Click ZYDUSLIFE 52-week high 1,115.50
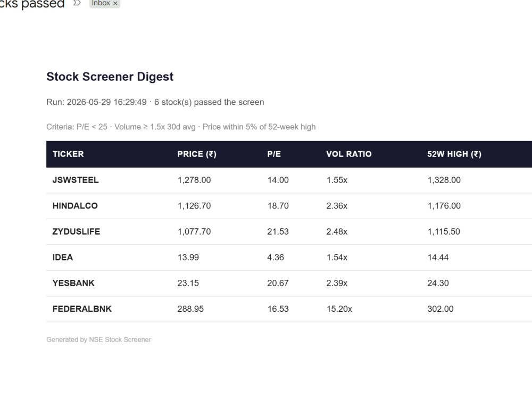The height and width of the screenshot is (399, 532). [444, 232]
